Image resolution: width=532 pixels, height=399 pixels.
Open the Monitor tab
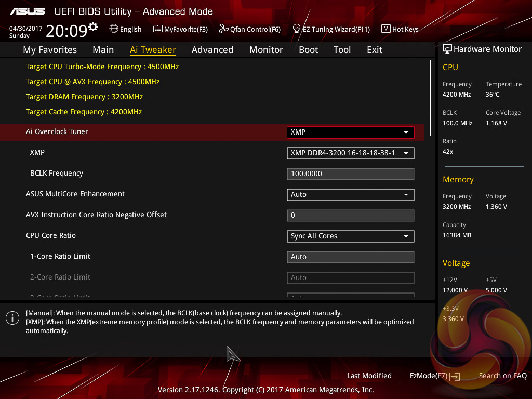point(267,50)
